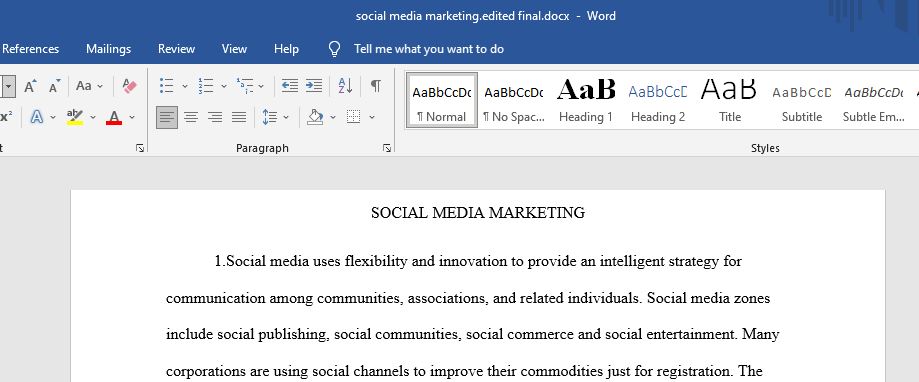The height and width of the screenshot is (382, 919).
Task: Apply the Text Effects outlined A icon
Action: 36,117
